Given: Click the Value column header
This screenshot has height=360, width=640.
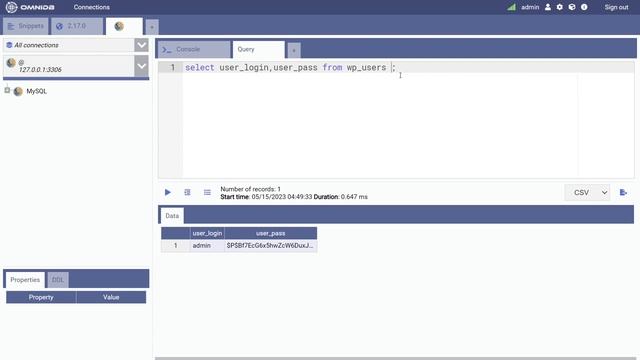Looking at the screenshot, I should click(111, 297).
